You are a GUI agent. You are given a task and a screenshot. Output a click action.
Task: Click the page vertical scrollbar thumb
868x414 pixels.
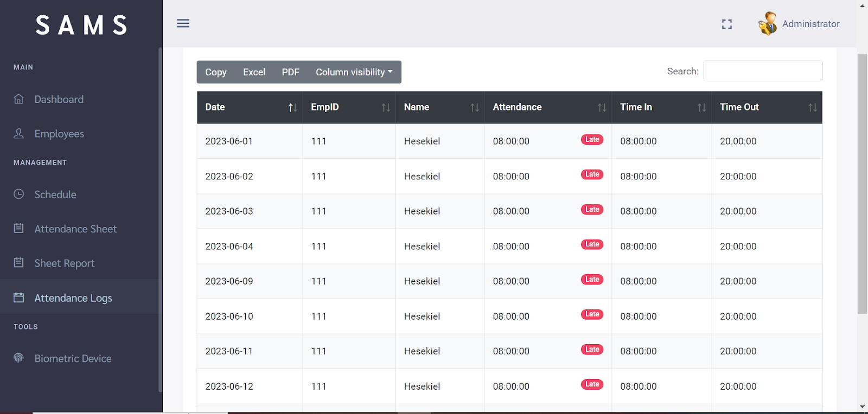[862, 184]
